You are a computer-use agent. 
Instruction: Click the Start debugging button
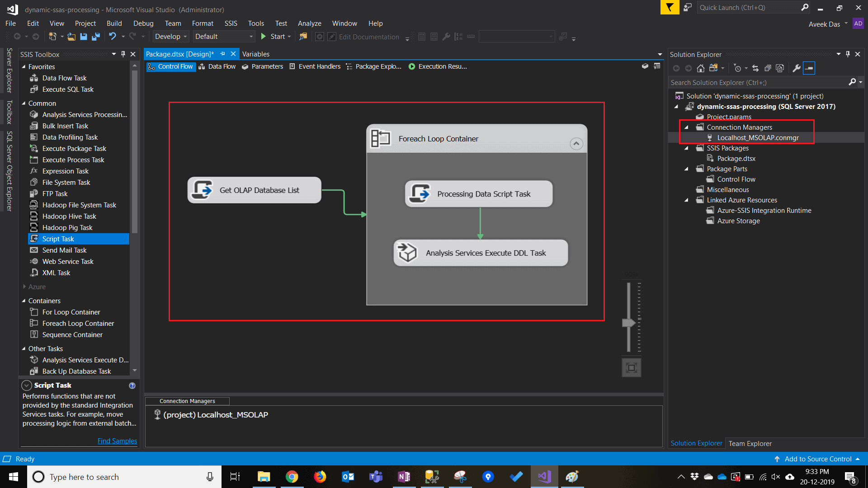pyautogui.click(x=273, y=37)
